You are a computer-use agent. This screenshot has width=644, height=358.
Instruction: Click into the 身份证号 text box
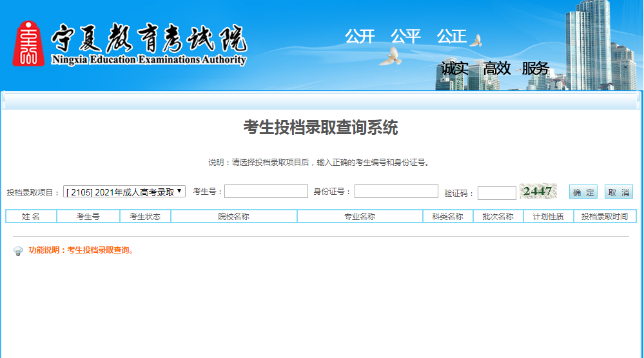[x=396, y=192]
